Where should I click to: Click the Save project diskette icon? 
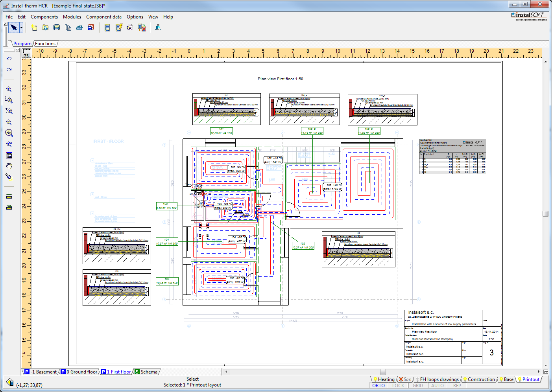57,28
